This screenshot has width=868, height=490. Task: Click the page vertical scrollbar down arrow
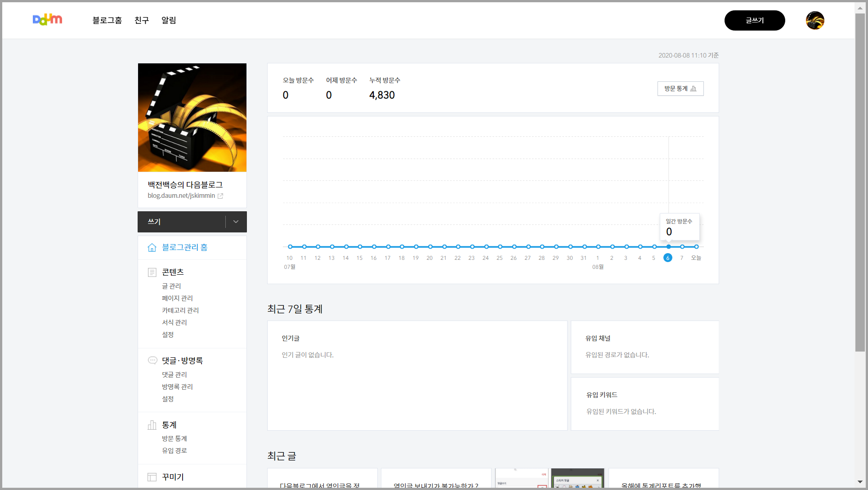pyautogui.click(x=860, y=482)
